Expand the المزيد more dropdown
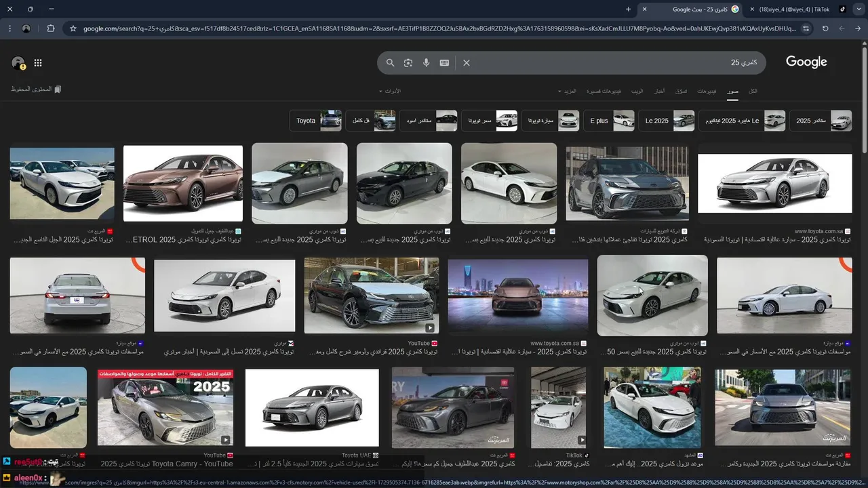868x488 pixels. [567, 91]
